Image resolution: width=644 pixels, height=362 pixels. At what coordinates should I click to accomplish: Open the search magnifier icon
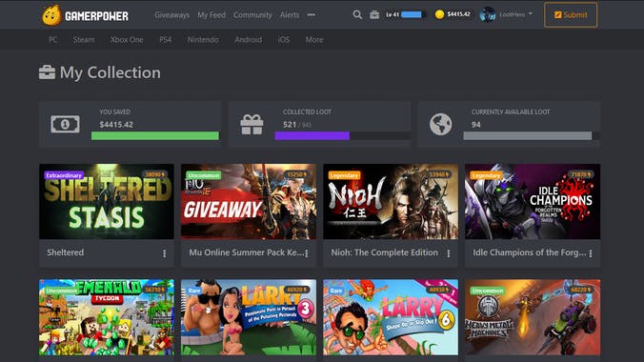pos(357,15)
